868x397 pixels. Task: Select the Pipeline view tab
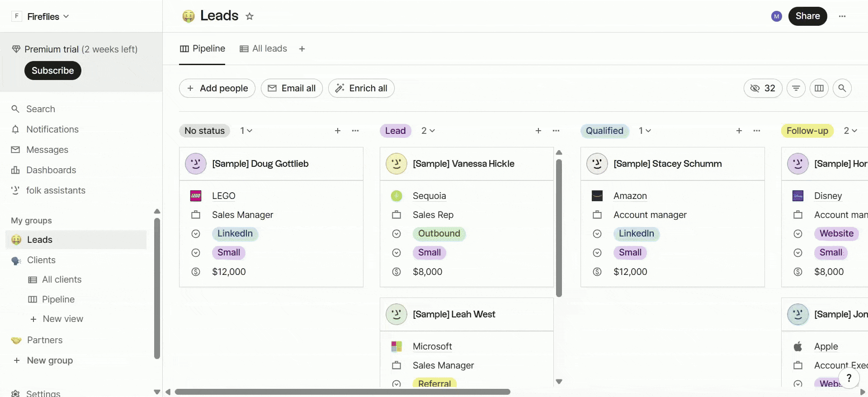click(x=202, y=49)
